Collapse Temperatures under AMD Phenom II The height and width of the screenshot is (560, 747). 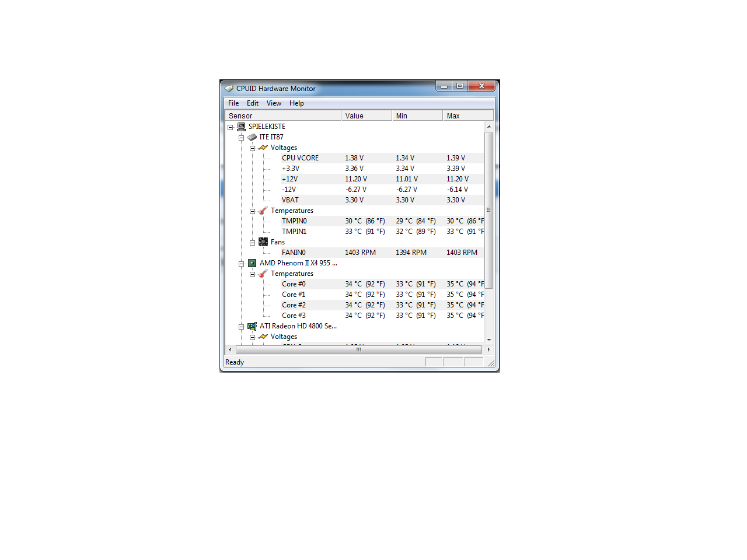252,274
